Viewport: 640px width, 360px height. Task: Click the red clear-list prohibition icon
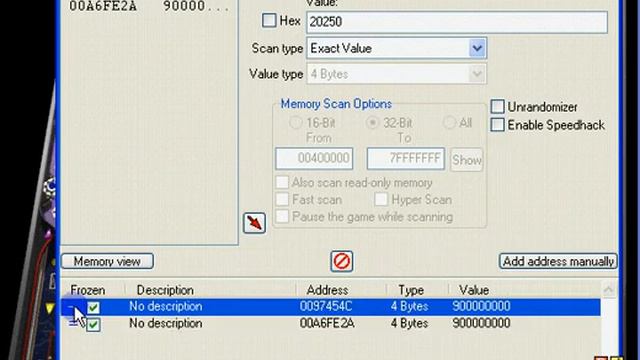(342, 261)
